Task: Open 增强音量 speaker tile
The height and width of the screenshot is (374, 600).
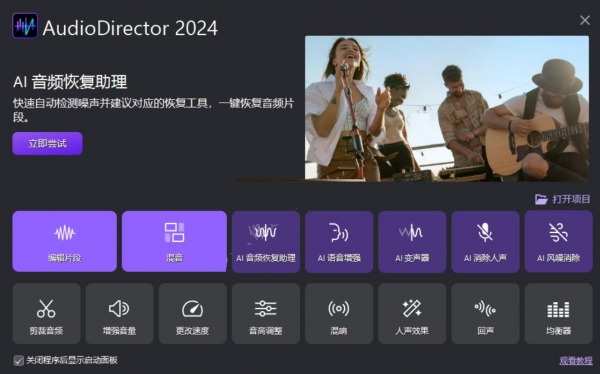Action: coord(119,314)
